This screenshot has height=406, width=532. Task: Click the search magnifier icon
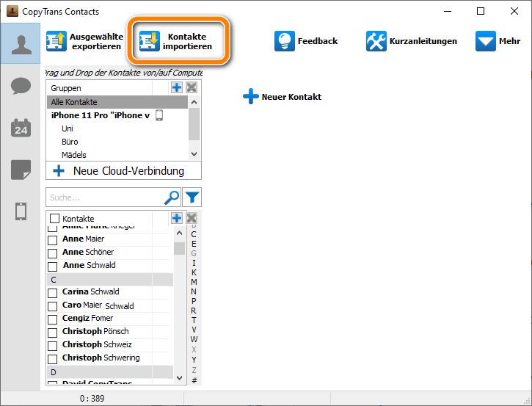pyautogui.click(x=172, y=197)
